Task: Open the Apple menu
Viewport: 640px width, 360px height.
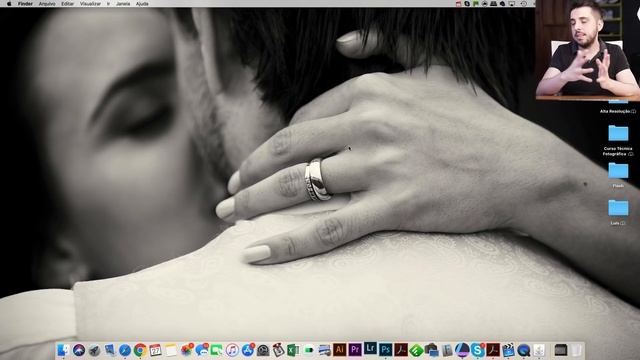Action: 9,4
